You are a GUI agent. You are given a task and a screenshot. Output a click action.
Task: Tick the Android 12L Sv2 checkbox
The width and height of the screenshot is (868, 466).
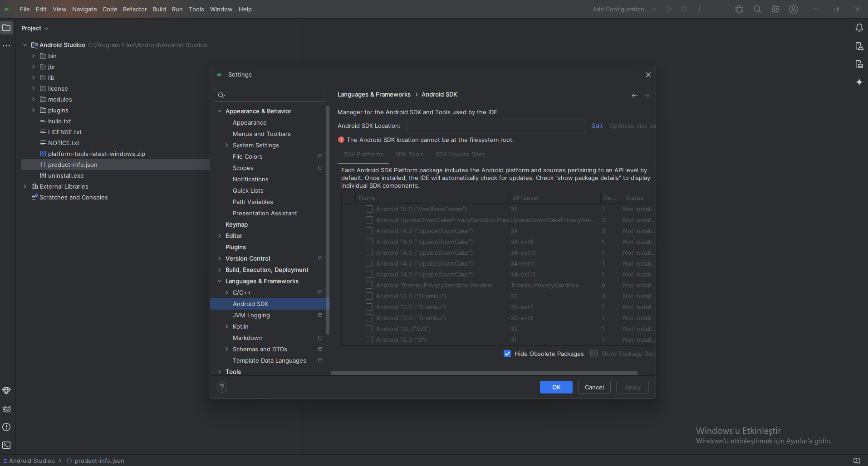(x=369, y=329)
